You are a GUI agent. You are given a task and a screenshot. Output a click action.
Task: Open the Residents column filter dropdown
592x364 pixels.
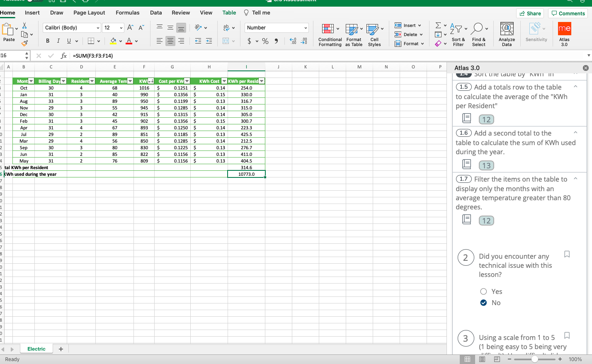pos(92,81)
